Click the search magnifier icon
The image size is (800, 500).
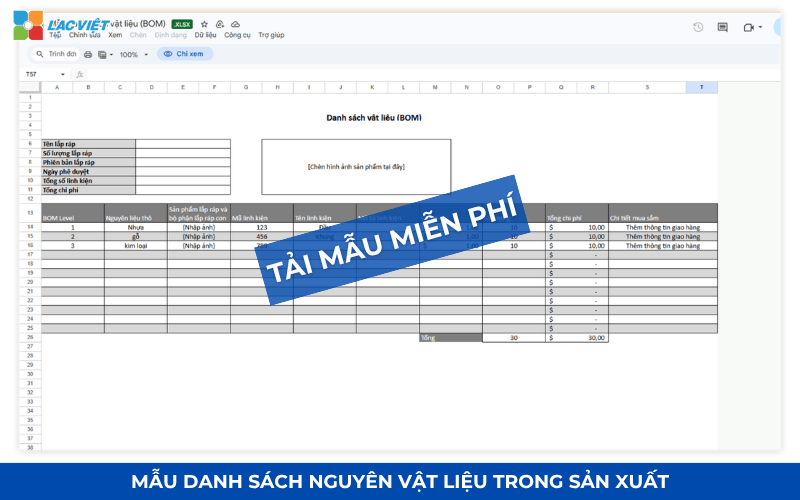coord(40,54)
